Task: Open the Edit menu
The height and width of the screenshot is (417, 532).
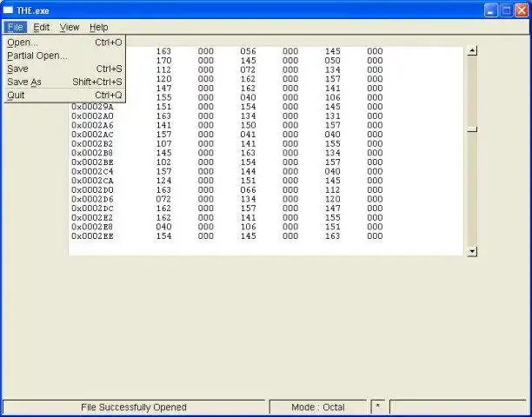Action: (42, 27)
